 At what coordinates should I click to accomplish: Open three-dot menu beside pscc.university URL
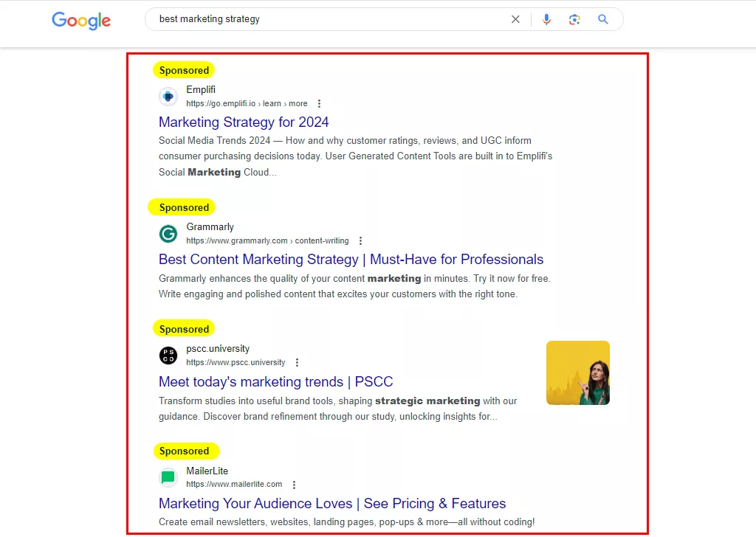coord(297,362)
